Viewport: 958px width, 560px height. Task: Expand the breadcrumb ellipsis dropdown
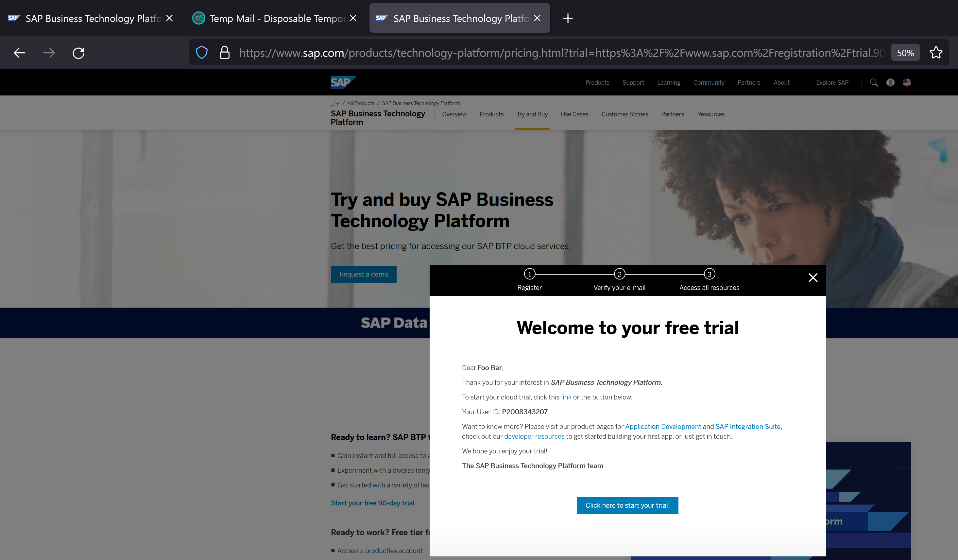tap(335, 103)
